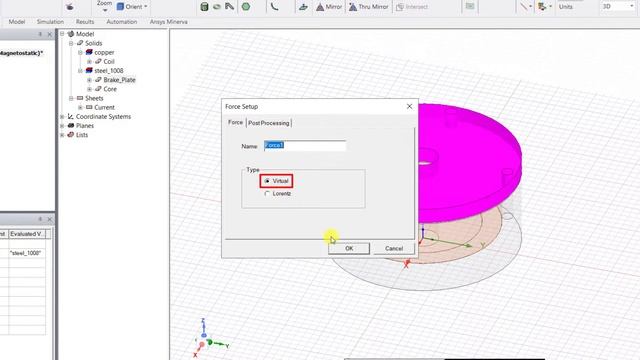Expand the Core object node
Screen dimensions: 640x360
click(89, 89)
